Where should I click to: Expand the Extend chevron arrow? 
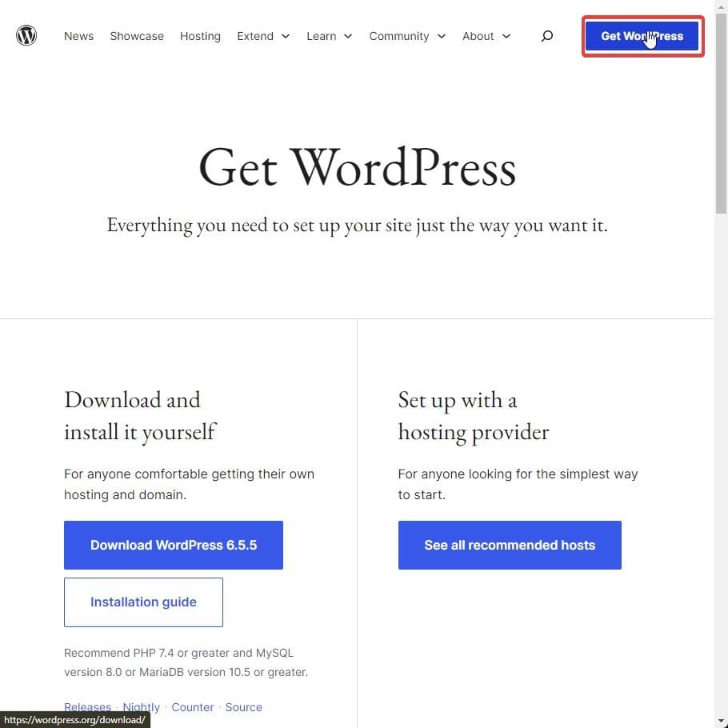pos(286,36)
